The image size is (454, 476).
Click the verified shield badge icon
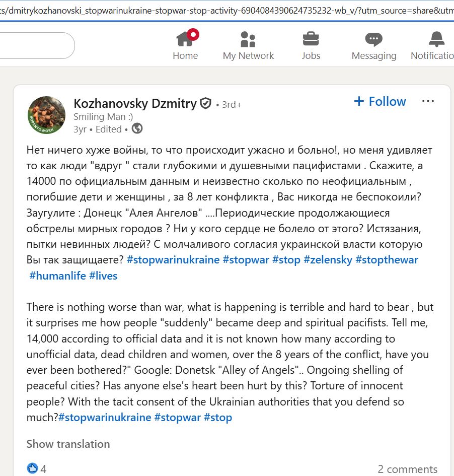[205, 104]
